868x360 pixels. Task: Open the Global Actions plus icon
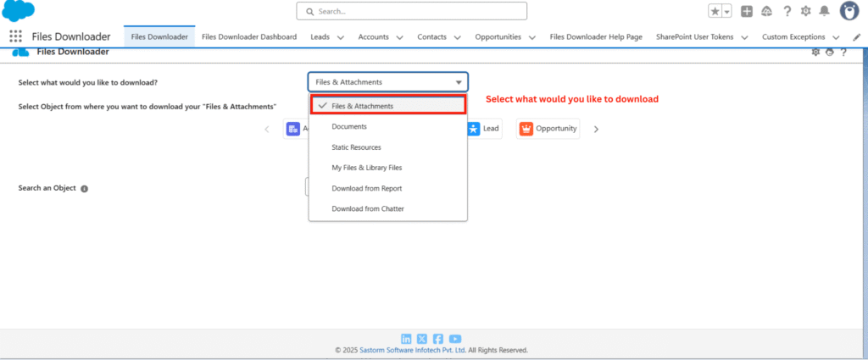point(747,11)
